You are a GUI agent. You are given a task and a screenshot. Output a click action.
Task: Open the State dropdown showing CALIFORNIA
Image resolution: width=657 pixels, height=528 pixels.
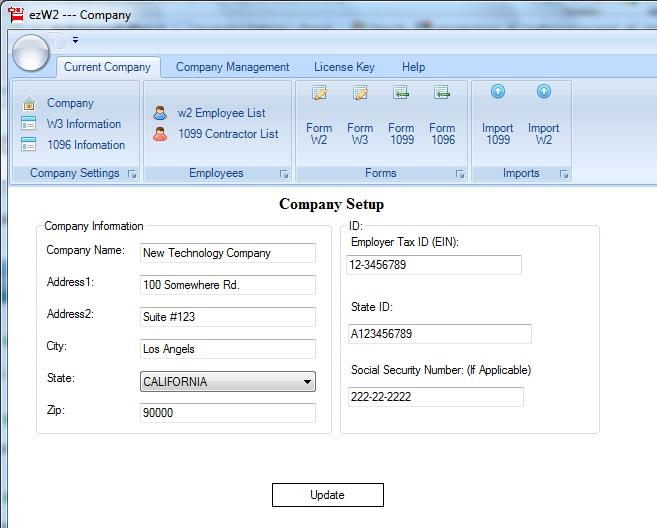pyautogui.click(x=228, y=381)
